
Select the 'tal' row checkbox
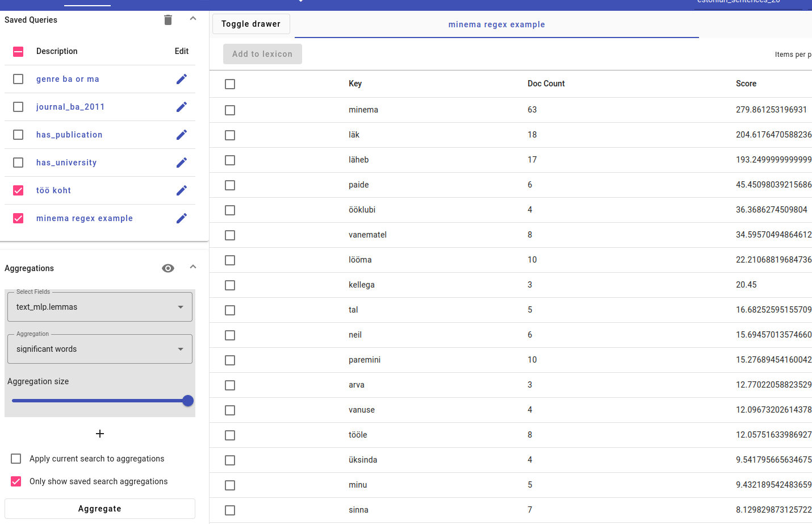pyautogui.click(x=230, y=310)
